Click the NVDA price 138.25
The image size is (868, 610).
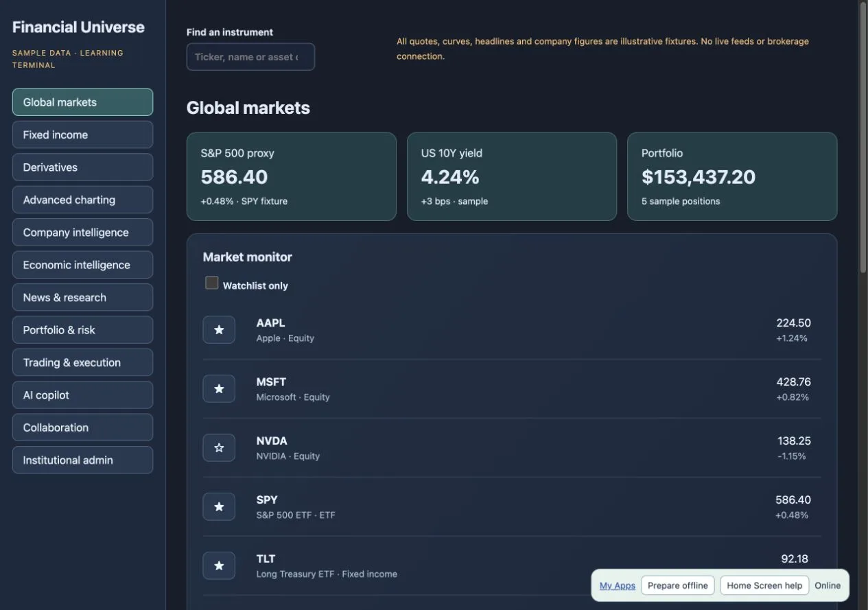[794, 441]
